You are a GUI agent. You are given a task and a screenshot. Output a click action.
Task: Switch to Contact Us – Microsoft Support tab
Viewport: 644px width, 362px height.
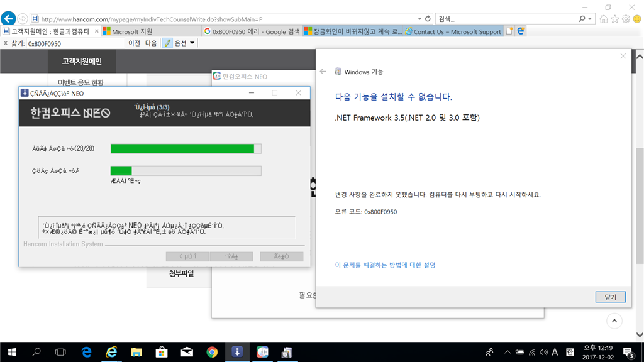coord(453,31)
